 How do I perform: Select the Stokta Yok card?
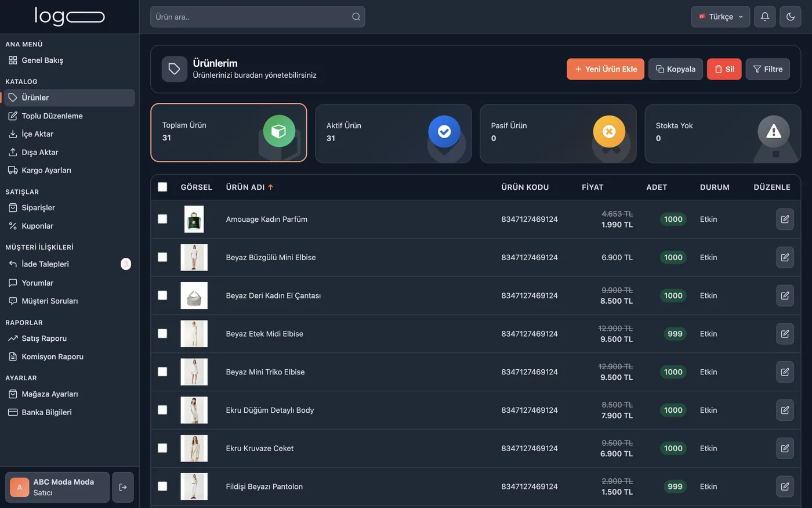(x=723, y=134)
